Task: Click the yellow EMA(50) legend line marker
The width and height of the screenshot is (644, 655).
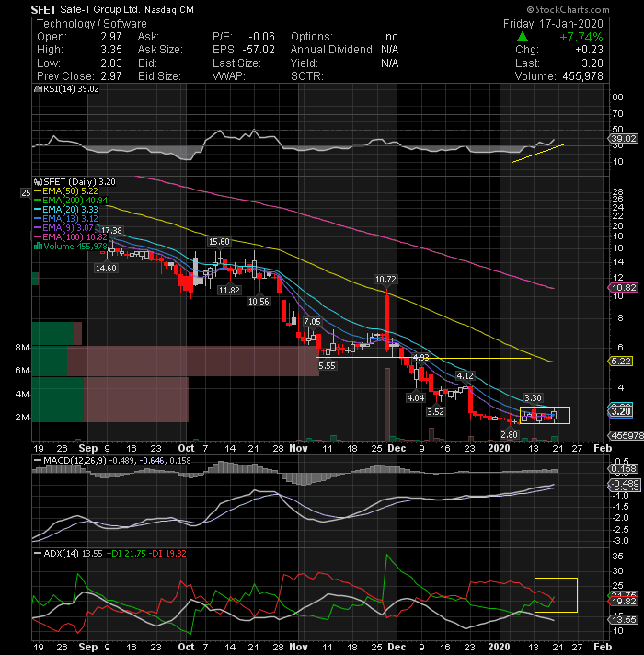Action: [38, 191]
